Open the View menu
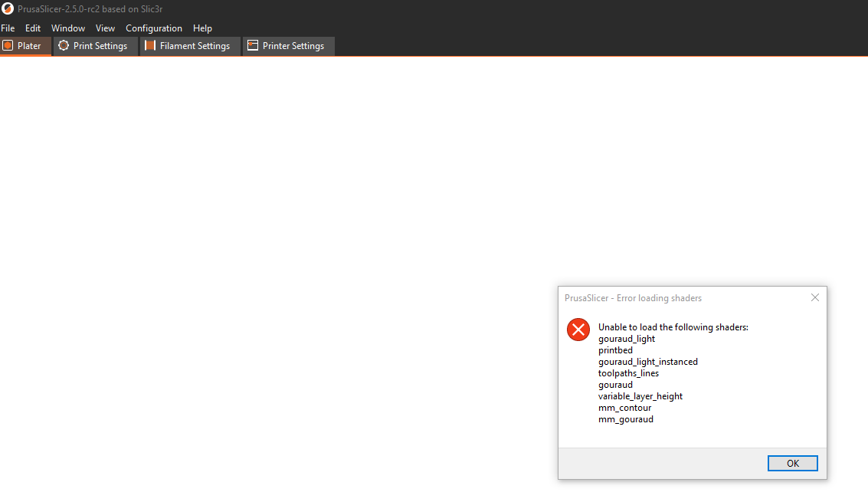 point(105,28)
